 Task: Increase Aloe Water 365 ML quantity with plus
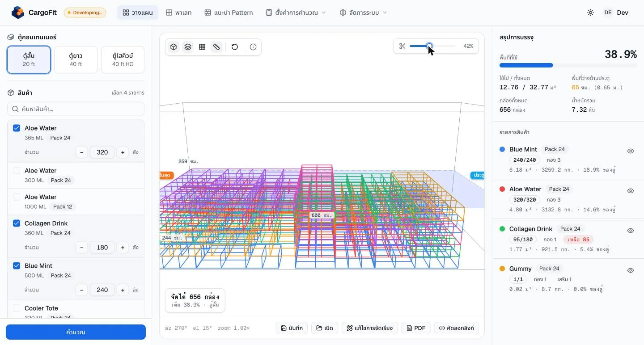click(x=123, y=152)
